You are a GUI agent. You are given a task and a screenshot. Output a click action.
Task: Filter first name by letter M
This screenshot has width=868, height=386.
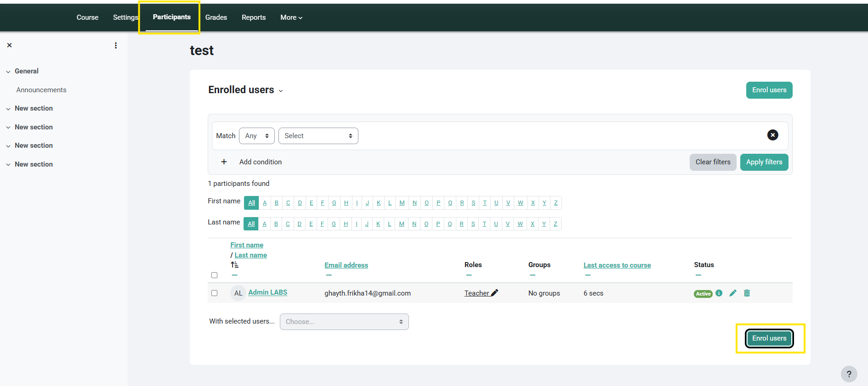tap(402, 203)
